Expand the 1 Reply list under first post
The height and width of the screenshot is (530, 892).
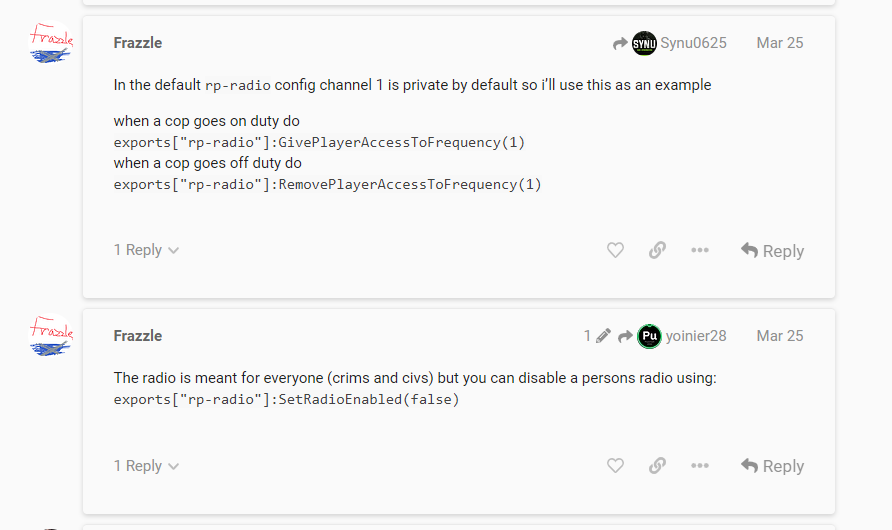(x=146, y=250)
